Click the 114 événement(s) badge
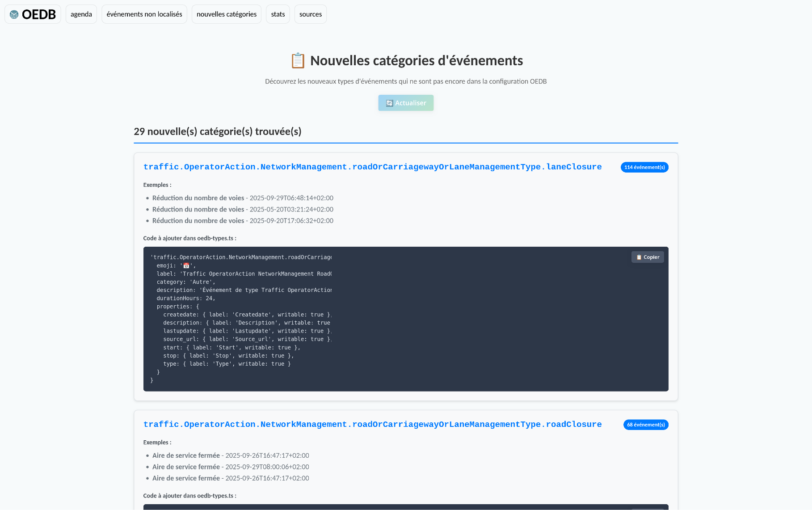Screen dimensions: 812x510 pos(644,167)
